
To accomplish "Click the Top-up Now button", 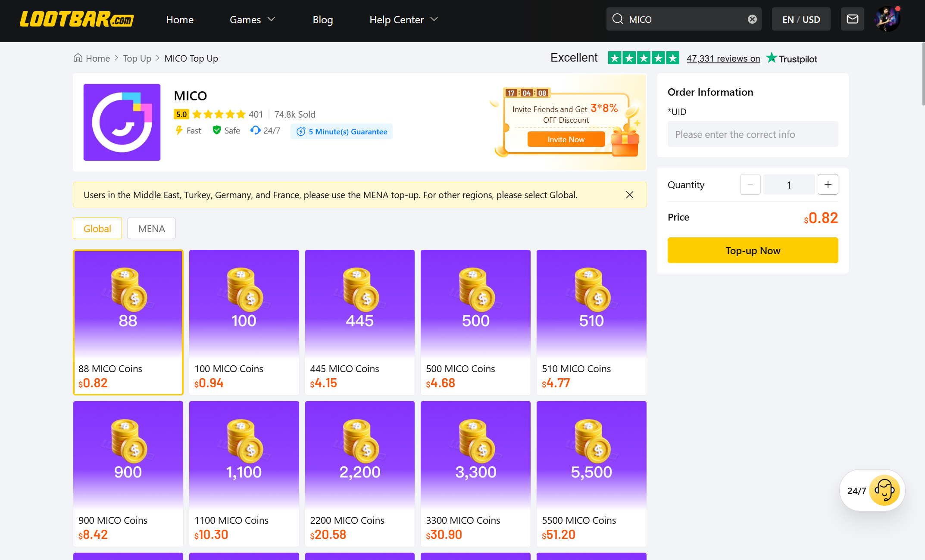I will (x=753, y=250).
